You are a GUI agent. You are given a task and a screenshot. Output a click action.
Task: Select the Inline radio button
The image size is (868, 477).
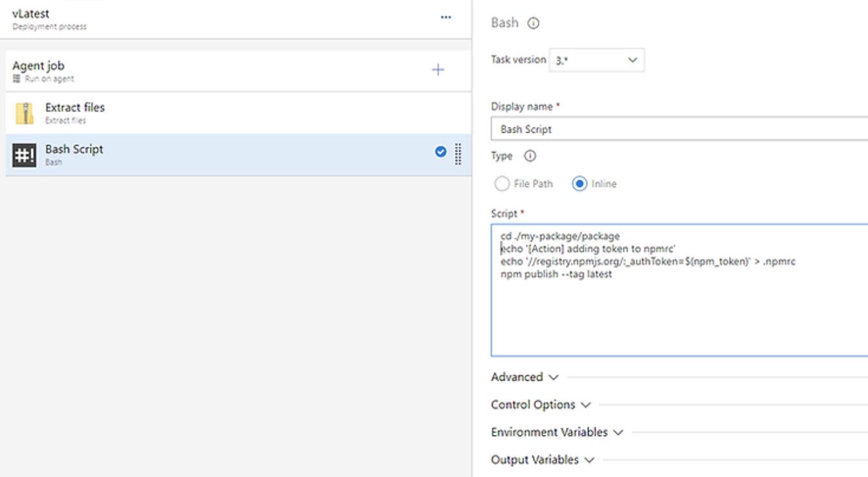point(579,184)
